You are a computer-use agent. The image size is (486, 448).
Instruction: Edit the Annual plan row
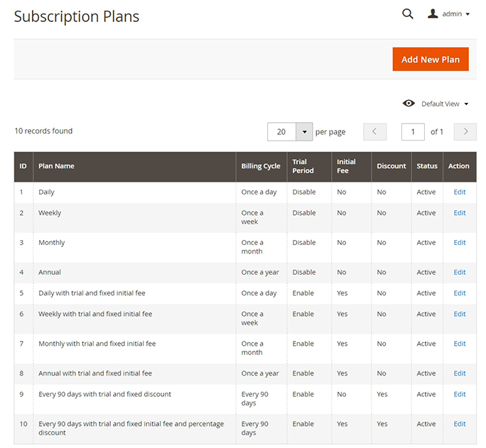coord(460,272)
